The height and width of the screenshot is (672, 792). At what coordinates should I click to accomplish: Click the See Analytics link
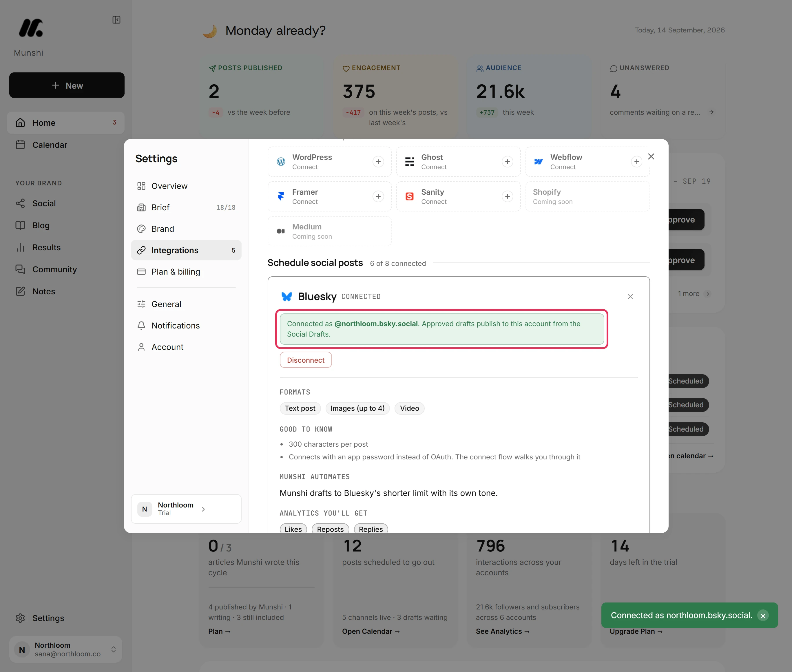[x=503, y=631]
